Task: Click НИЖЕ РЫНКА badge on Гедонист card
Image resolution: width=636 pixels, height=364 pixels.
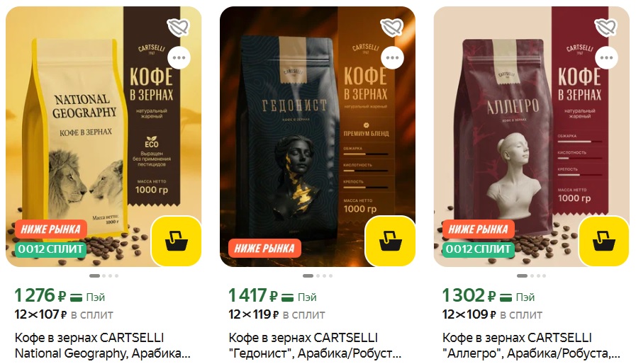Action: (264, 248)
